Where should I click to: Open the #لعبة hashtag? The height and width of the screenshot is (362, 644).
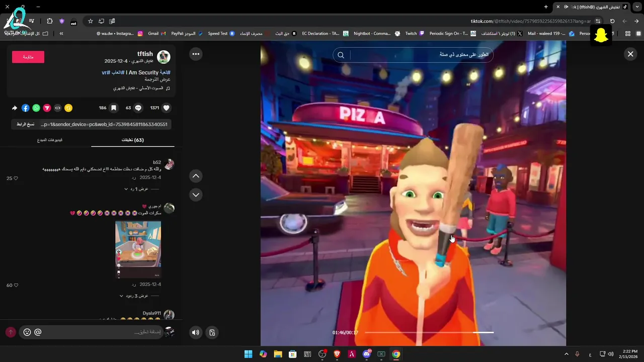tap(165, 72)
